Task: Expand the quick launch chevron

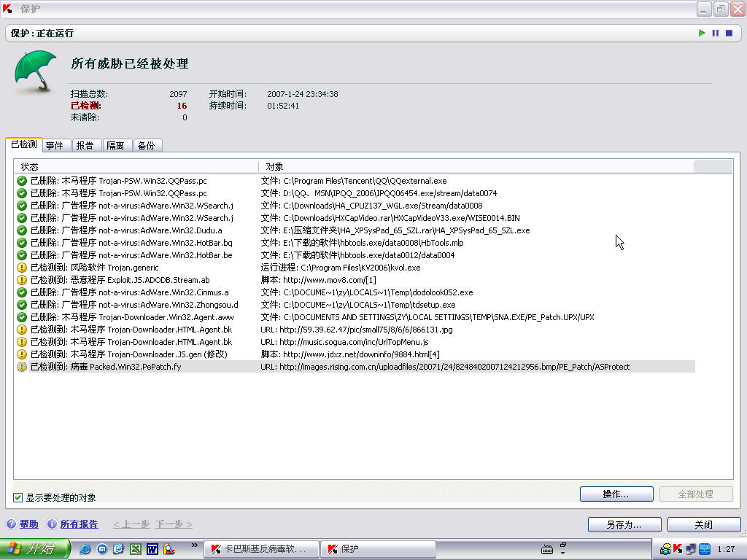Action: tap(194, 545)
